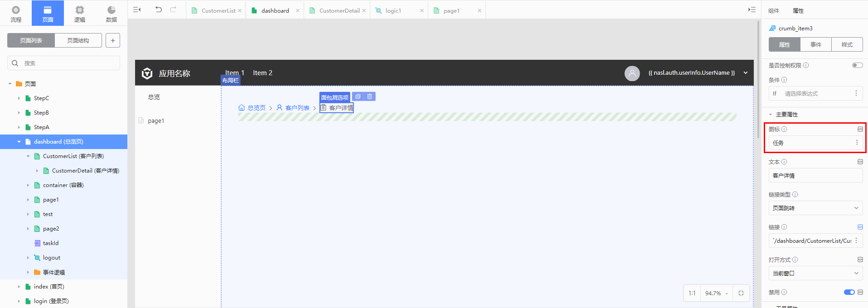The height and width of the screenshot is (308, 868).
Task: Switch 图标 property to expression mode
Action: [x=860, y=129]
